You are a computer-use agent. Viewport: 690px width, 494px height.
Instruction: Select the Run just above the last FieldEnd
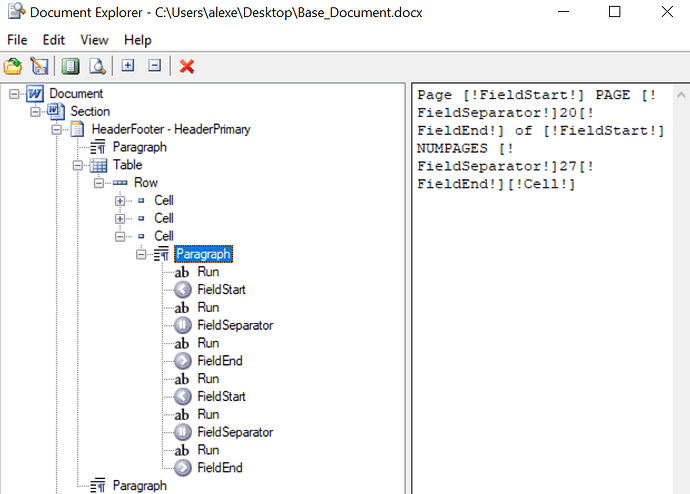tap(208, 450)
